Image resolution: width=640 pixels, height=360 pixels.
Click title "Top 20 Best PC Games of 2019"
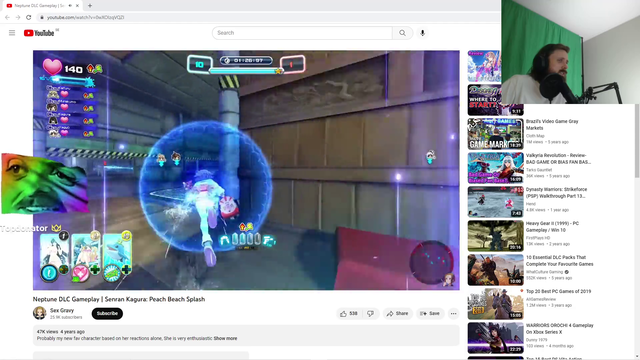558,291
